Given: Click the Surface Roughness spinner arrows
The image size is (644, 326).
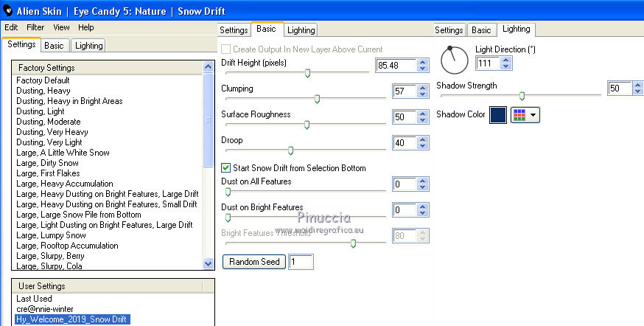Looking at the screenshot, I should click(x=423, y=117).
